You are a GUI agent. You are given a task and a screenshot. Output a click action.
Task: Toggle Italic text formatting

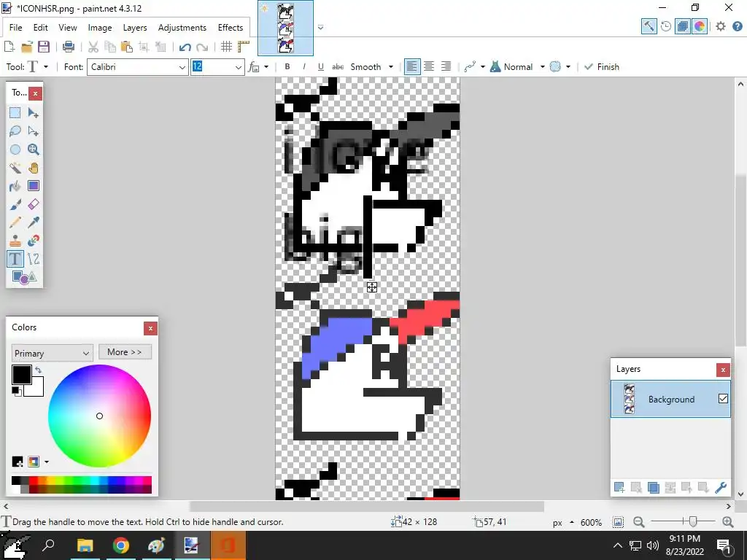(x=304, y=66)
